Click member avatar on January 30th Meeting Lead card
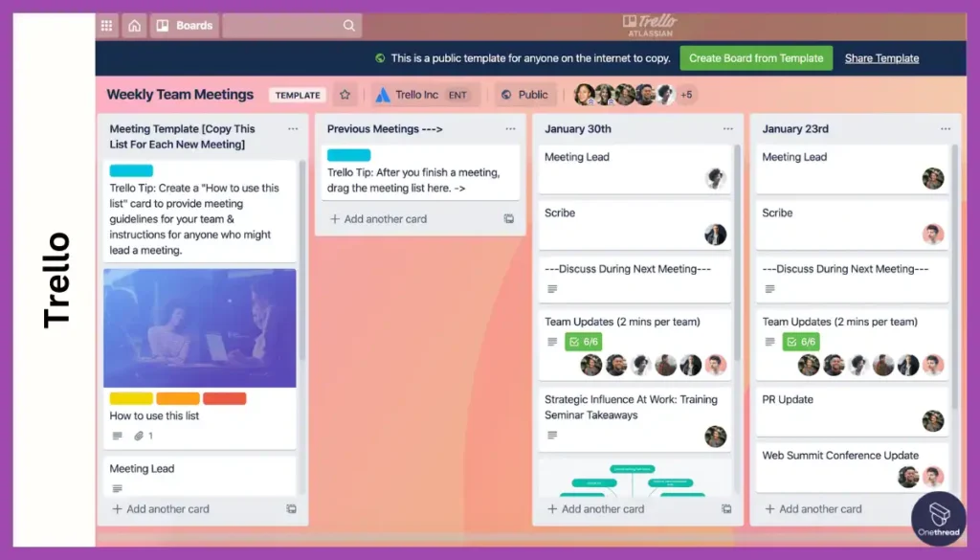This screenshot has height=560, width=980. click(716, 179)
